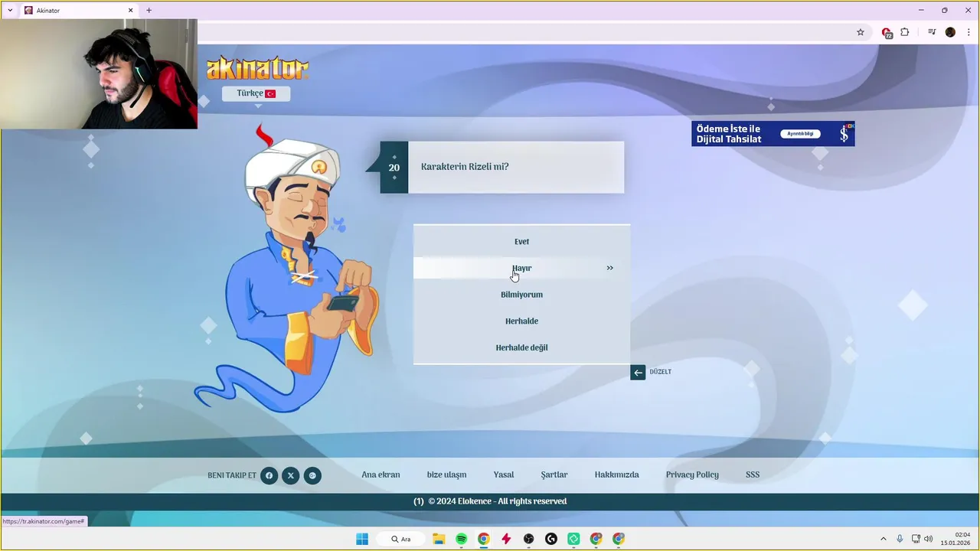
Task: Open Chrome media control music icon
Action: point(932,32)
